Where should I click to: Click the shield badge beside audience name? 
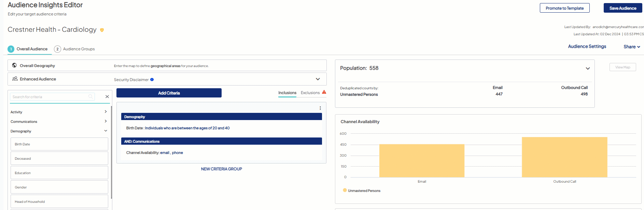(x=102, y=30)
